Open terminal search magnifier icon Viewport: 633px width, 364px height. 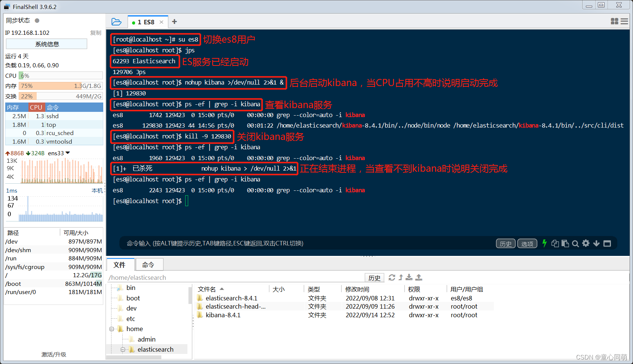click(575, 244)
